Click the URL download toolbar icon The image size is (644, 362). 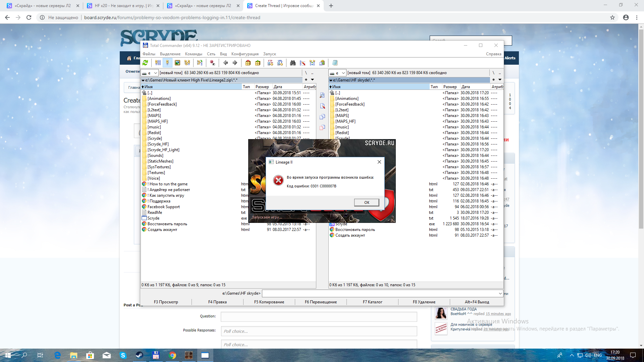(280, 63)
